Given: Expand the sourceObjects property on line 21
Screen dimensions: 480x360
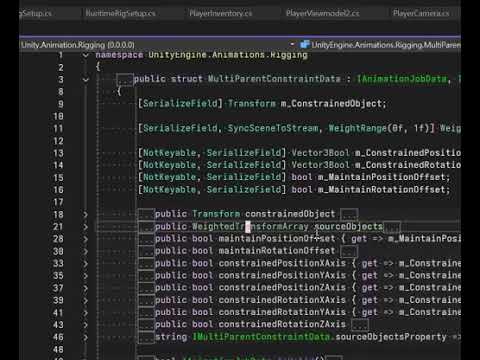Looking at the screenshot, I should [85, 227].
